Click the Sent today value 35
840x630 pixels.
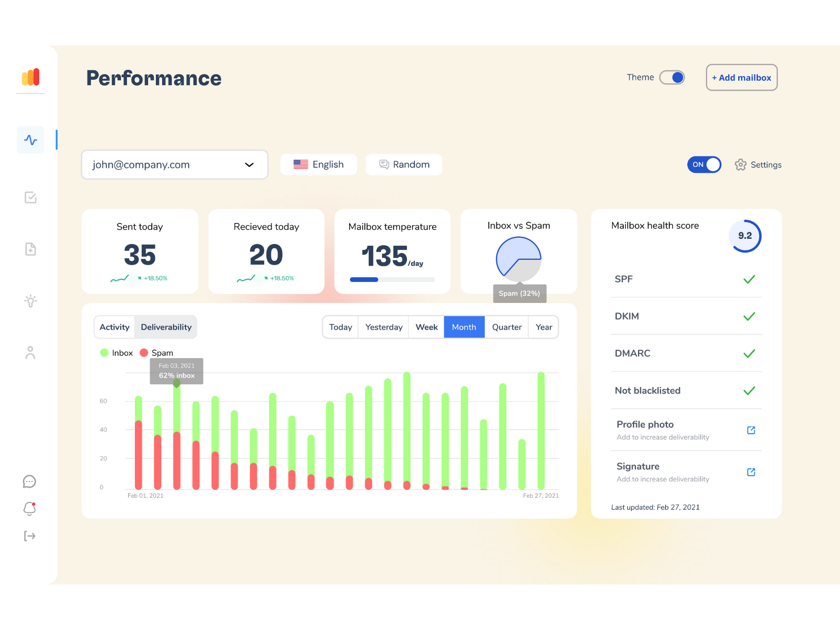140,255
